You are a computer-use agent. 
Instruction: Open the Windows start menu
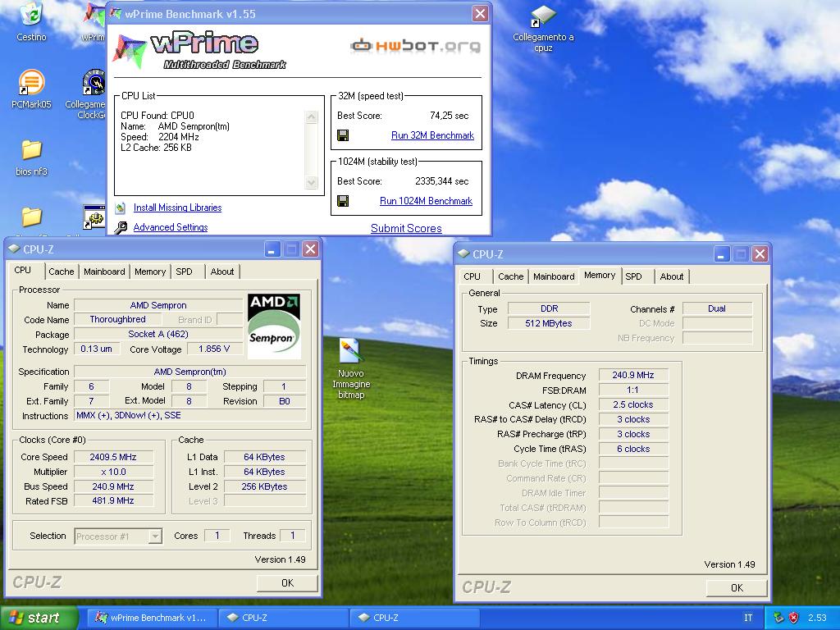39,618
